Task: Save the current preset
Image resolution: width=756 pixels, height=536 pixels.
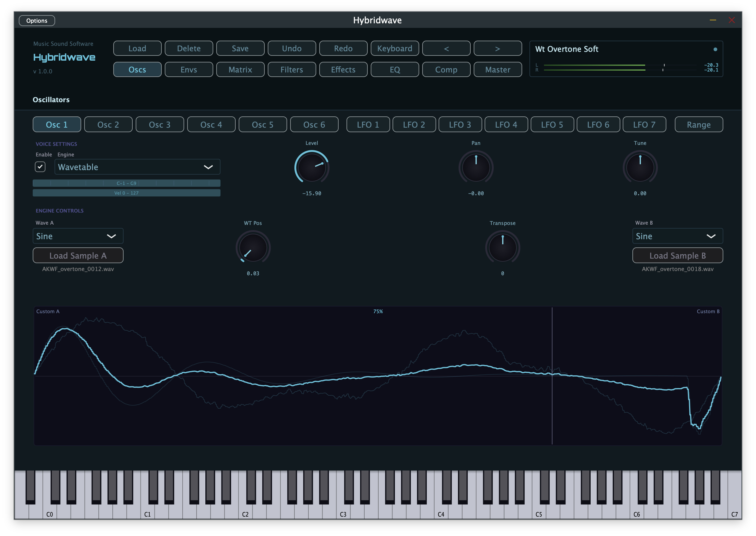Action: coord(240,48)
